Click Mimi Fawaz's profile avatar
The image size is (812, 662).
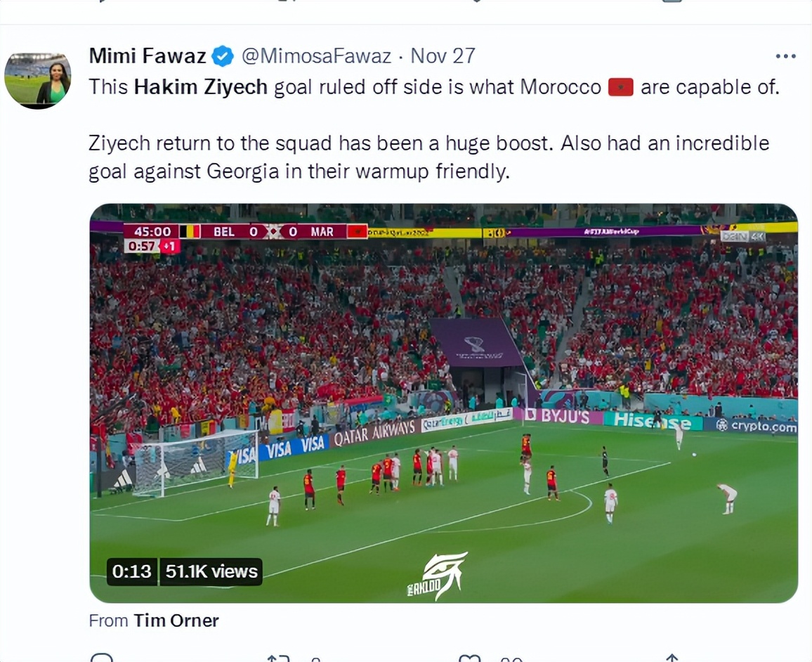click(37, 80)
